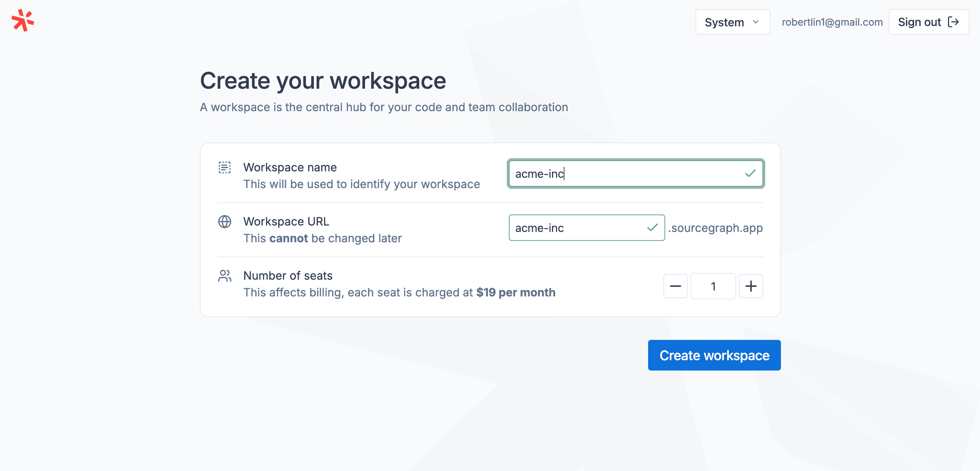Viewport: 980px width, 471px height.
Task: Click the Workspace URL label
Action: (x=286, y=221)
